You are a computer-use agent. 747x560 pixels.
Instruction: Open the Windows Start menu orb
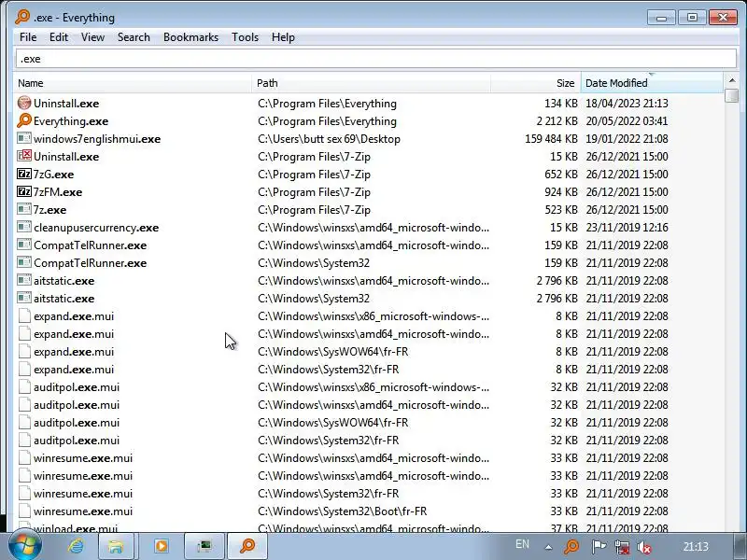[25, 546]
